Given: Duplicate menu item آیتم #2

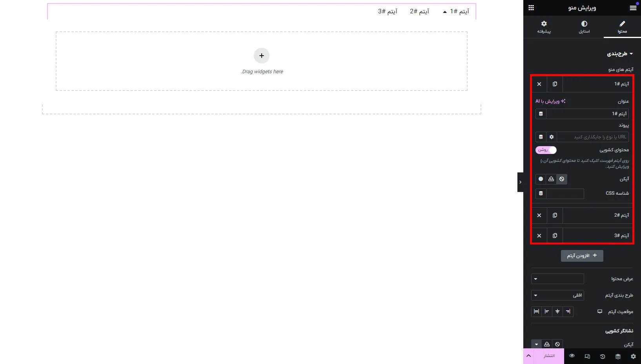Looking at the screenshot, I should pyautogui.click(x=555, y=215).
